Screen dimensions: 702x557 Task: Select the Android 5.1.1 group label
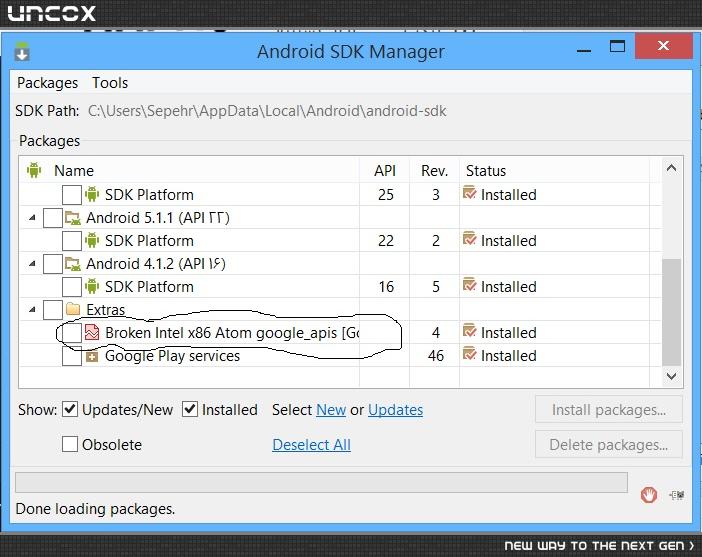point(158,218)
